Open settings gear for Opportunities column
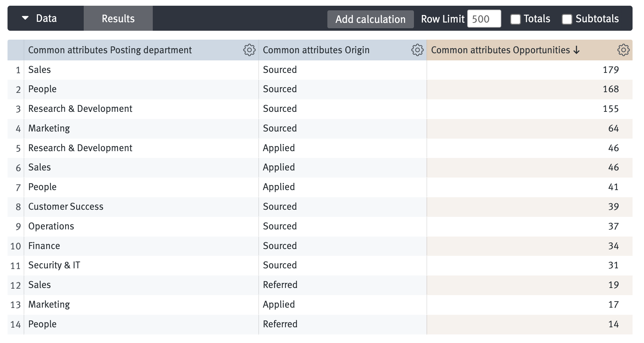This screenshot has height=343, width=644. [623, 50]
